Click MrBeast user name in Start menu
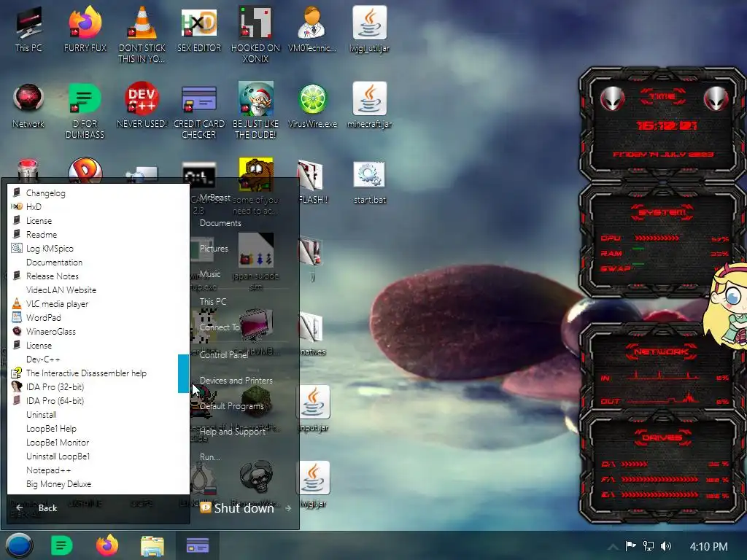The height and width of the screenshot is (560, 747). tap(215, 197)
